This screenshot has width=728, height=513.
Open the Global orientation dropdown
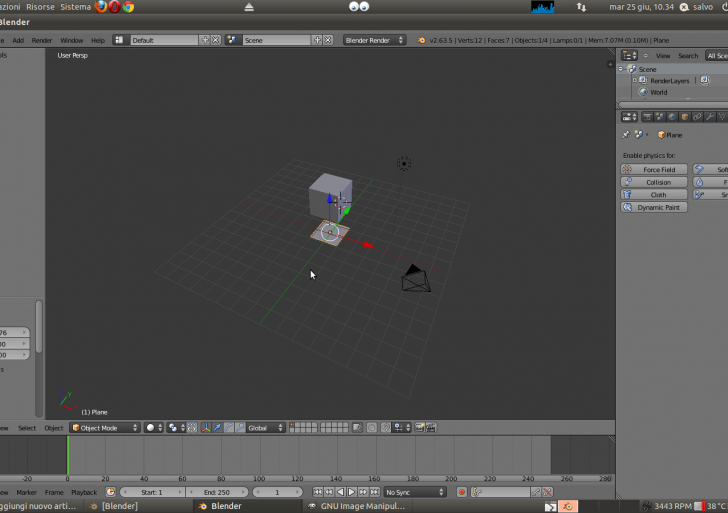coord(265,428)
